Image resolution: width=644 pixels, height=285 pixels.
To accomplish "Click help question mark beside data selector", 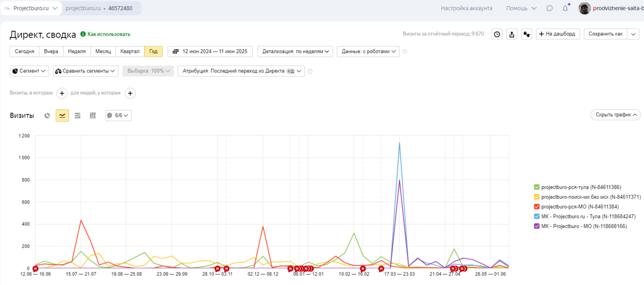I will pos(405,52).
